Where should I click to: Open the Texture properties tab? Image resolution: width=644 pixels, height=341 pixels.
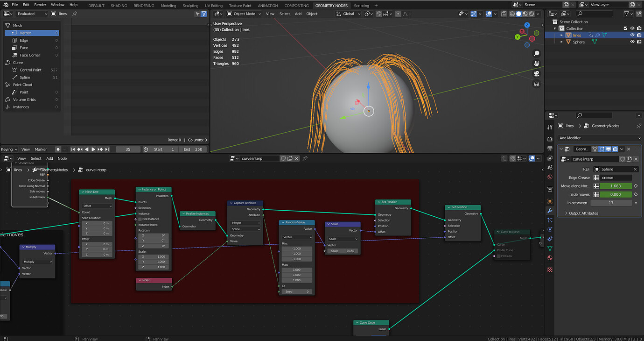click(x=550, y=270)
